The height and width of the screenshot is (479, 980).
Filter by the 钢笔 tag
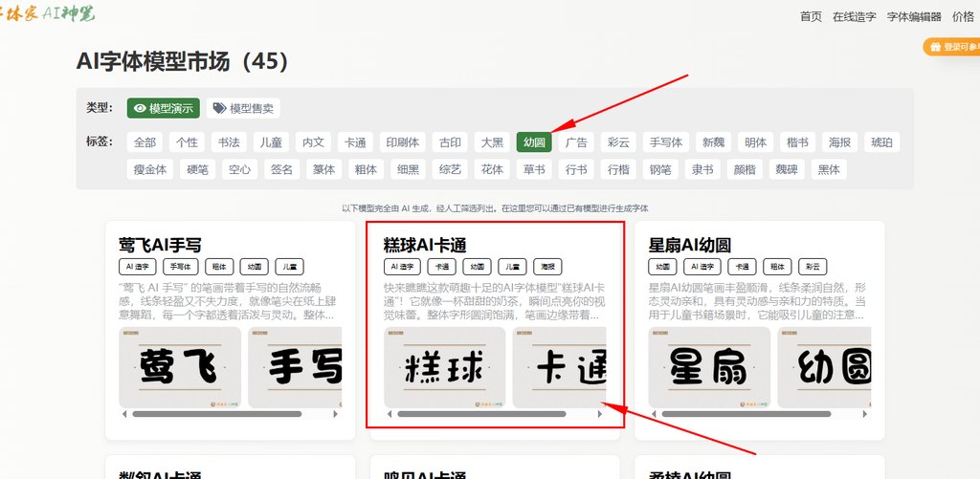(x=660, y=169)
